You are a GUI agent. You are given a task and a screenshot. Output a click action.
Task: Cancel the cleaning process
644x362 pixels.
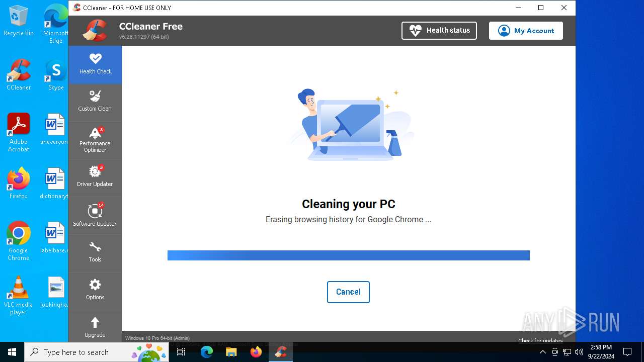pos(348,292)
